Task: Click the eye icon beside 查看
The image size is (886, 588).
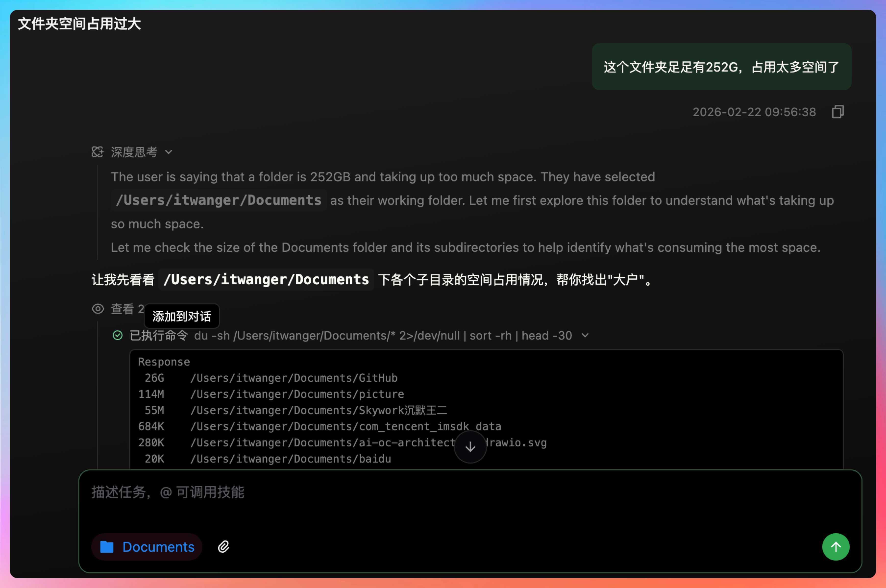Action: coord(98,309)
